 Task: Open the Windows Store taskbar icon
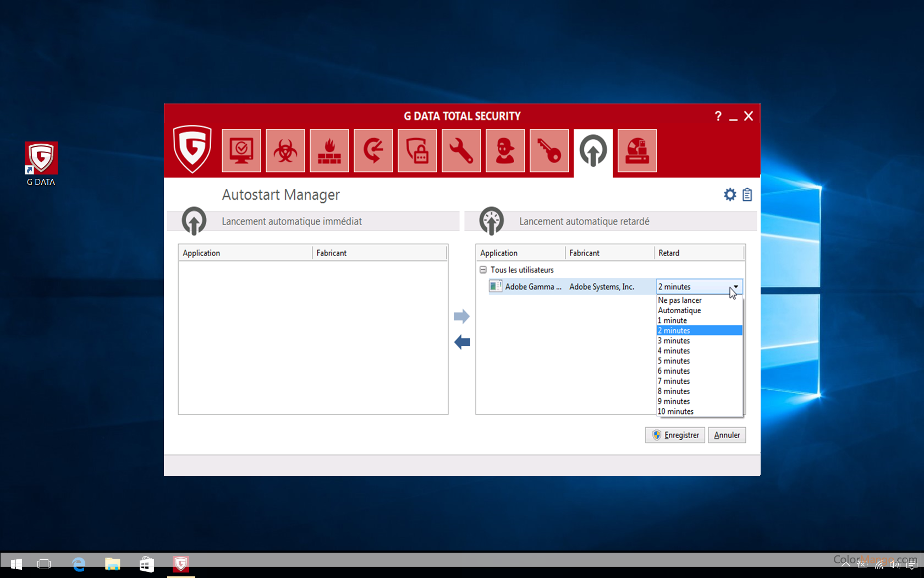coord(147,564)
